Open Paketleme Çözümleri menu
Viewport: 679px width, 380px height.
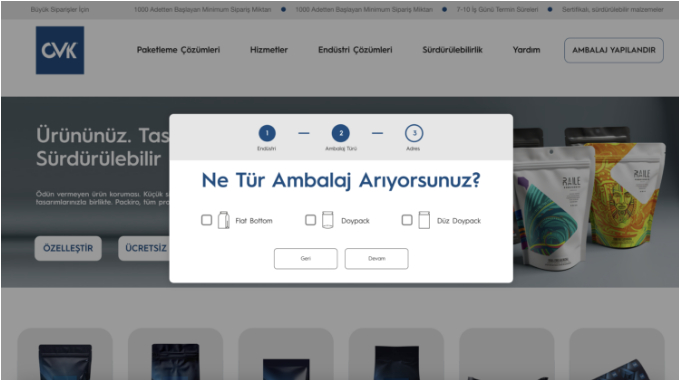coord(178,50)
